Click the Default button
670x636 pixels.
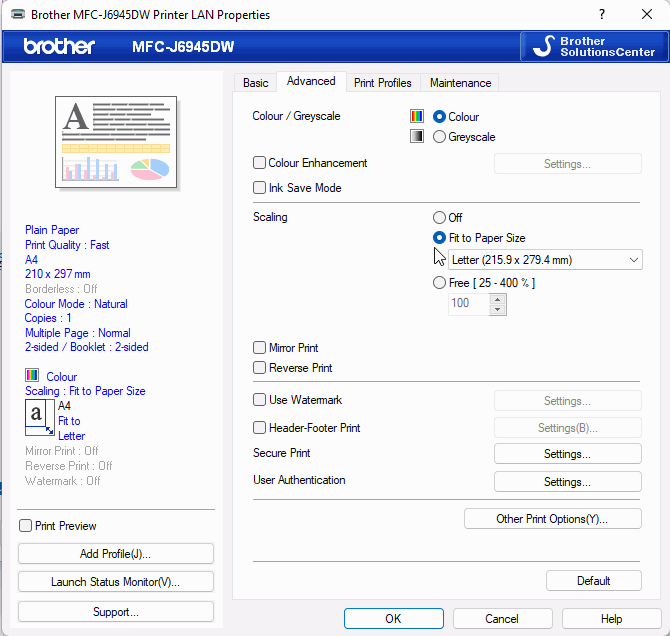coord(594,580)
